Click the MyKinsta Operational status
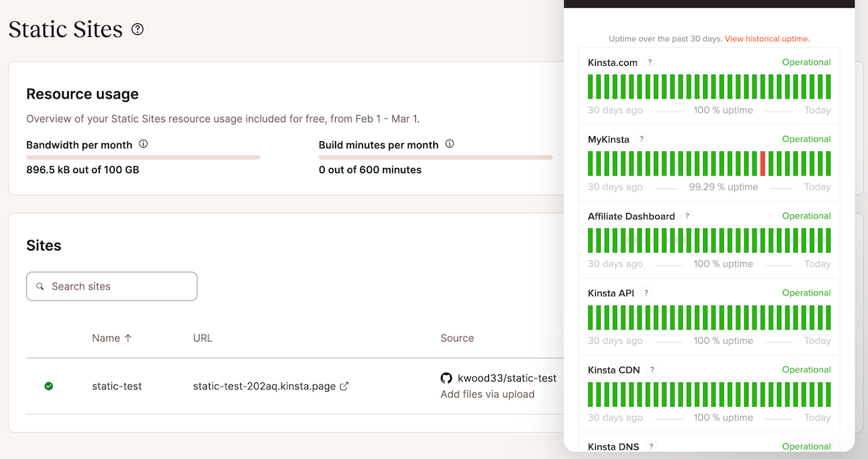Screen dimensions: 868x459 (x=807, y=139)
